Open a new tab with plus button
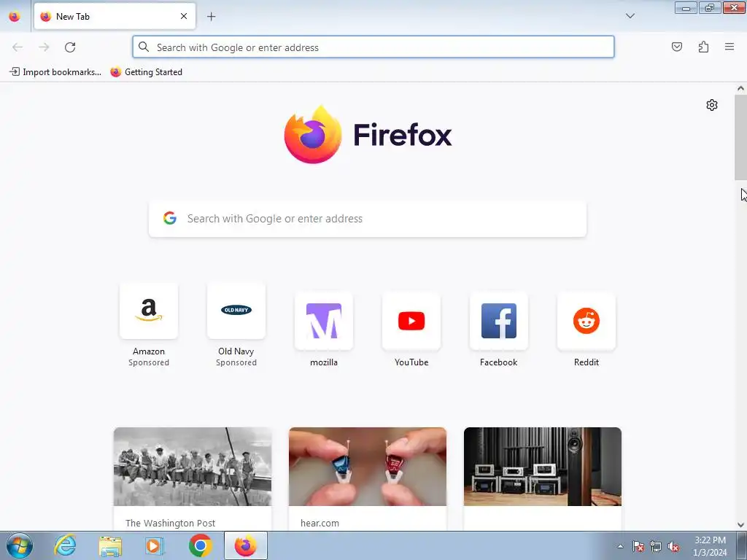Image resolution: width=747 pixels, height=560 pixels. pyautogui.click(x=211, y=16)
